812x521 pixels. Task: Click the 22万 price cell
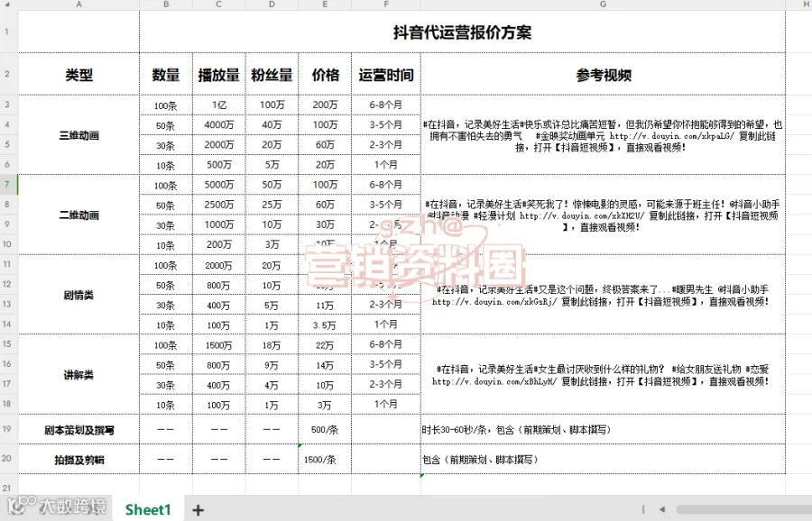point(325,344)
